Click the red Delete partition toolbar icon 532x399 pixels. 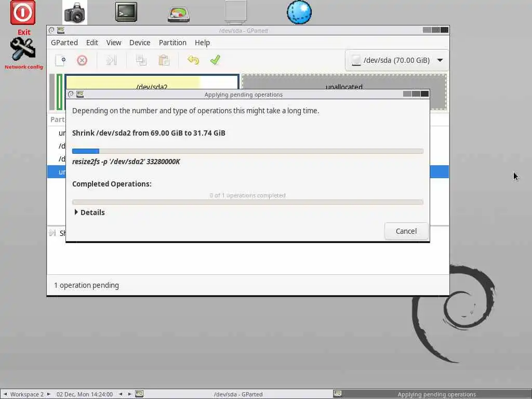coord(82,60)
